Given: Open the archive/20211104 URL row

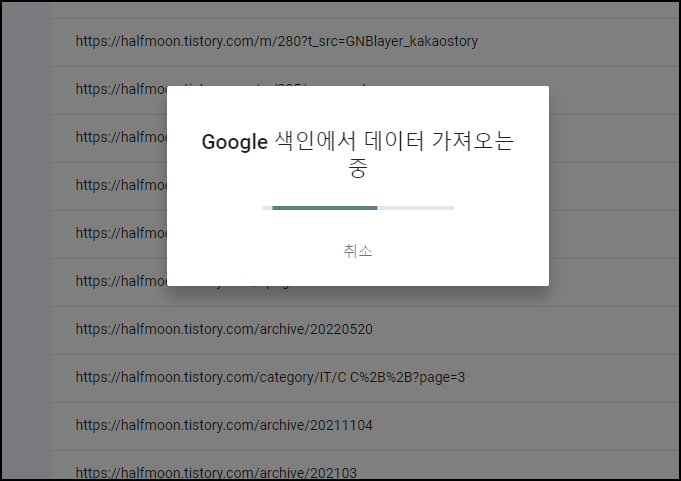Looking at the screenshot, I should [366, 426].
